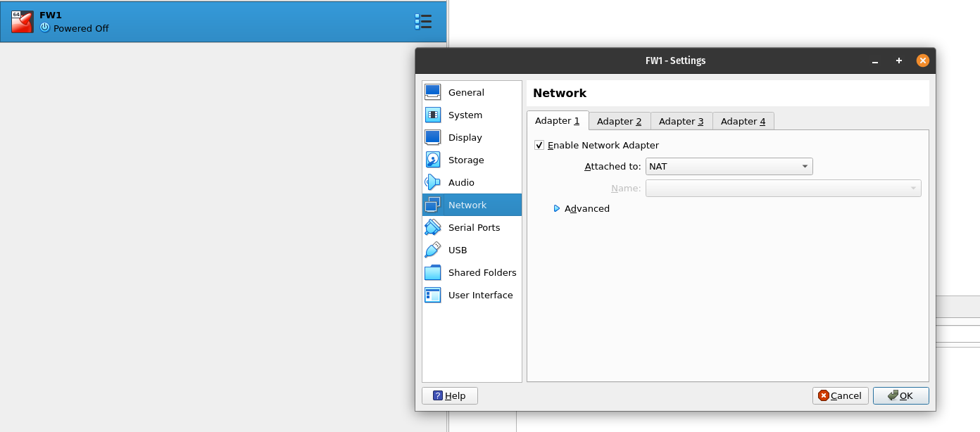Confirm settings with the OK button
980x432 pixels.
[x=900, y=395]
